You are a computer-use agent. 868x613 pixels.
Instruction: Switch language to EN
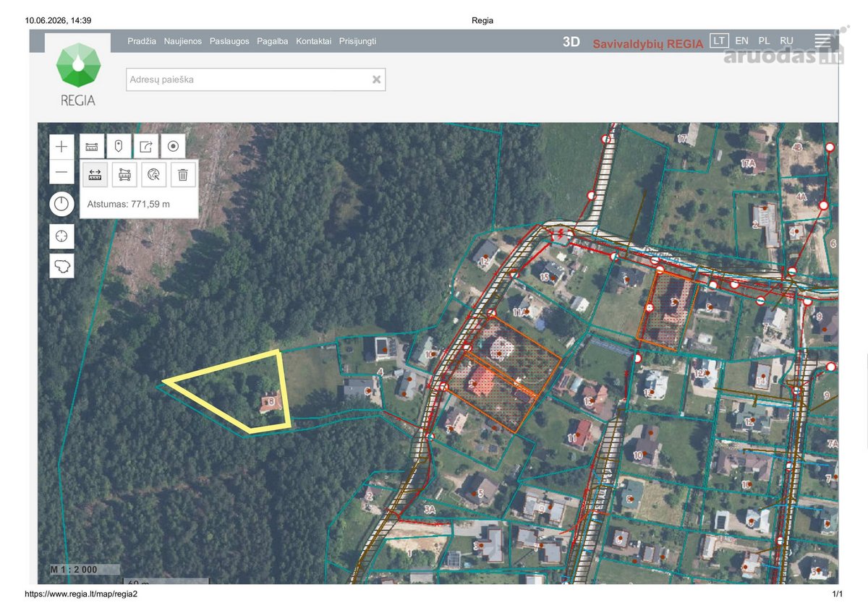coord(741,41)
